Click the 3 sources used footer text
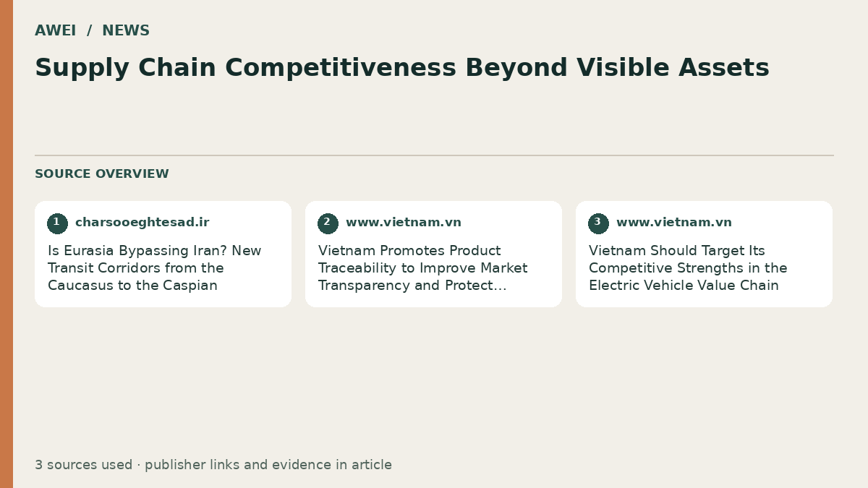The image size is (868, 488). point(213,465)
